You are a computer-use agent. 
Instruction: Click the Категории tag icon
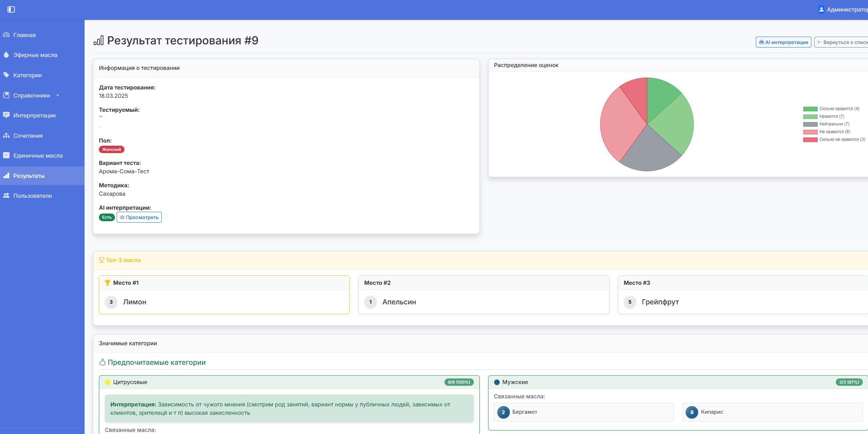(x=6, y=75)
